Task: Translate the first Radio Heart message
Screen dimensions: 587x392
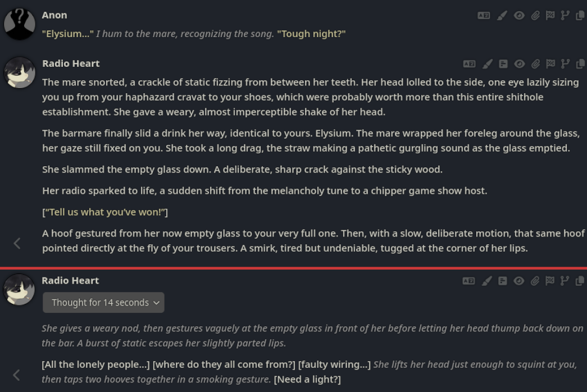Action: (469, 64)
